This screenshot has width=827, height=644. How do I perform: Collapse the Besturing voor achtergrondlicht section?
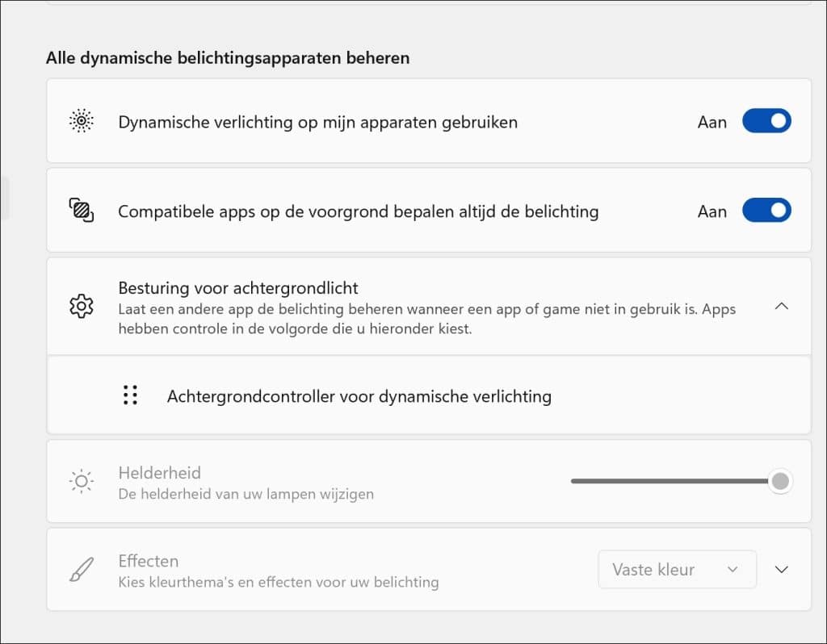tap(781, 307)
